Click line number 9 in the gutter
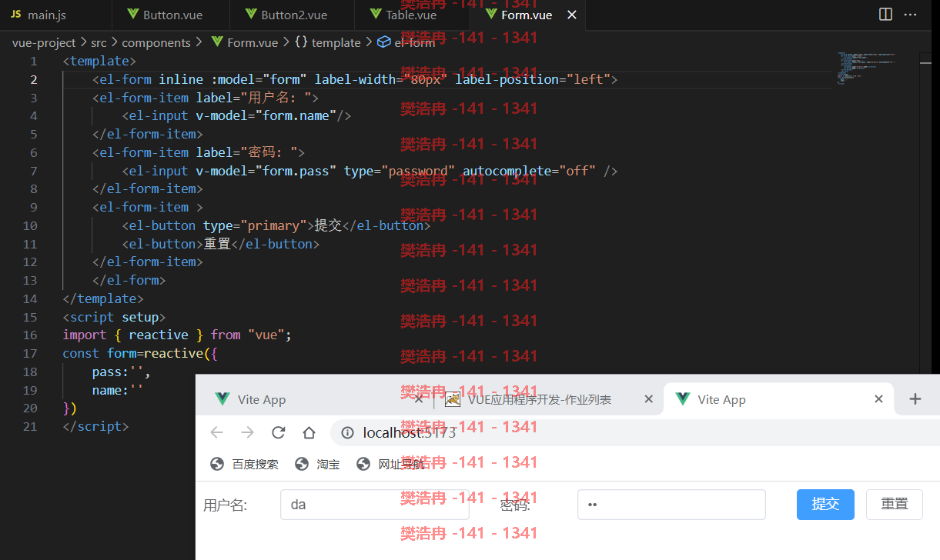 [33, 207]
